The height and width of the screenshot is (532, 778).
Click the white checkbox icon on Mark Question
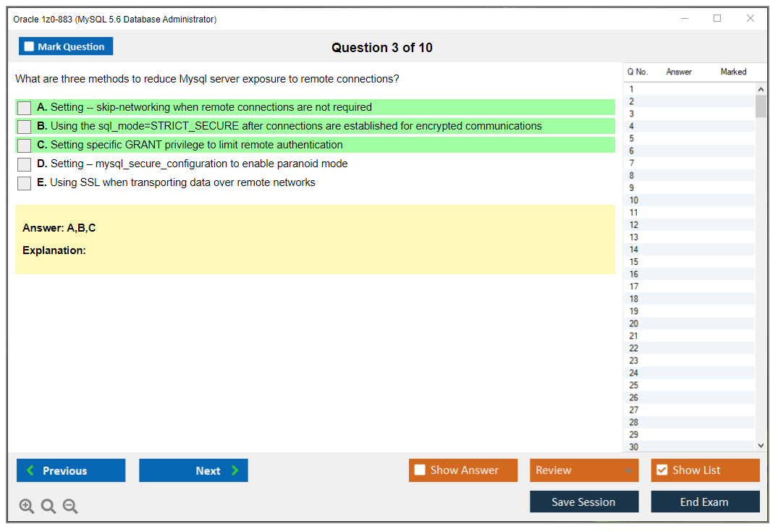pyautogui.click(x=28, y=46)
